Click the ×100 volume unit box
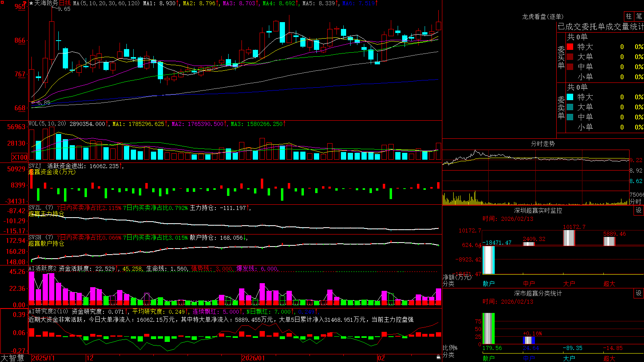The image size is (644, 362). [x=19, y=157]
